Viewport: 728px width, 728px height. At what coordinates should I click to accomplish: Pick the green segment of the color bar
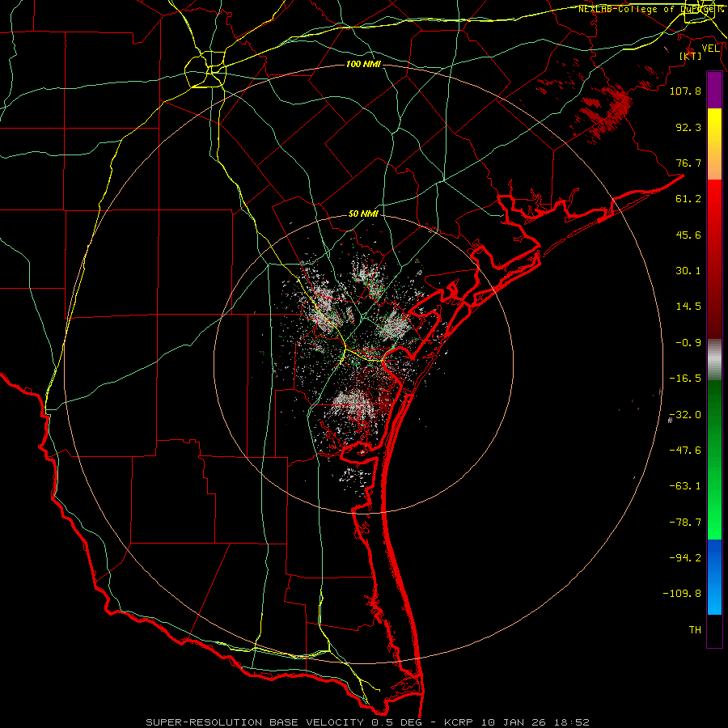714,459
